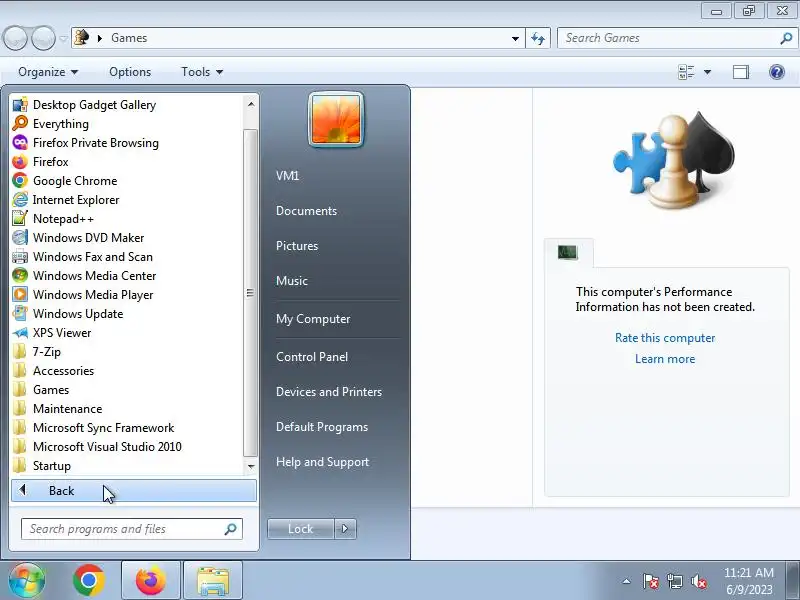800x600 pixels.
Task: Click Options in Games toolbar
Action: click(x=130, y=72)
